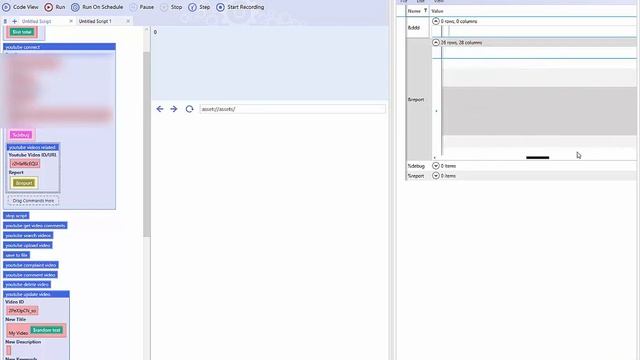Collapse the &report table with 28 rows
Viewport: 640px width, 360px height.
(x=436, y=42)
